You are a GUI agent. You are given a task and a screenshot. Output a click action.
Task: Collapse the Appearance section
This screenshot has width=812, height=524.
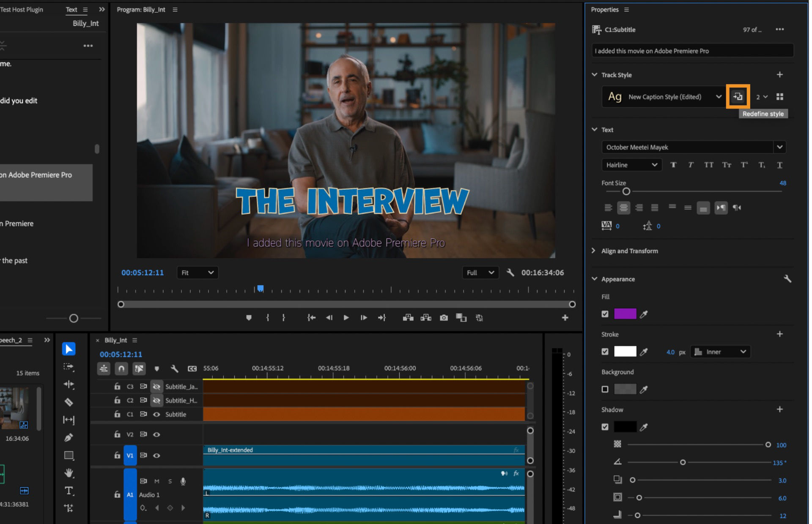pyautogui.click(x=594, y=279)
